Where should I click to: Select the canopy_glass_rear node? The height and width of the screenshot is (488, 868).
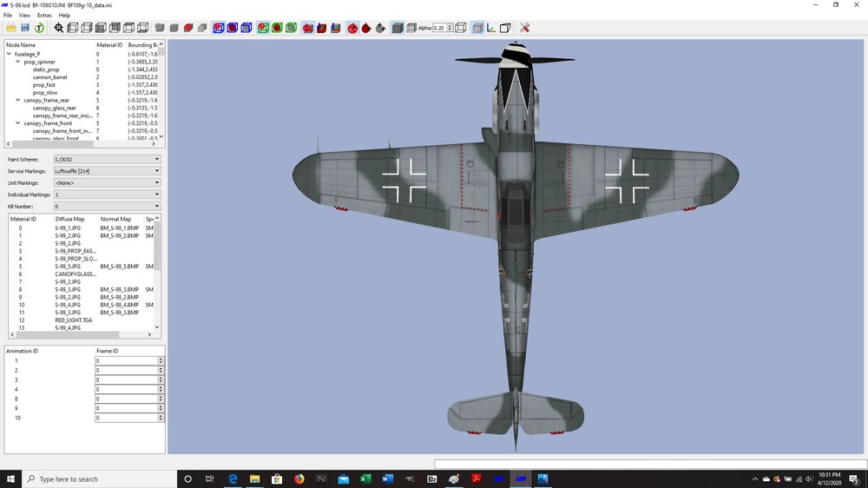tap(54, 108)
